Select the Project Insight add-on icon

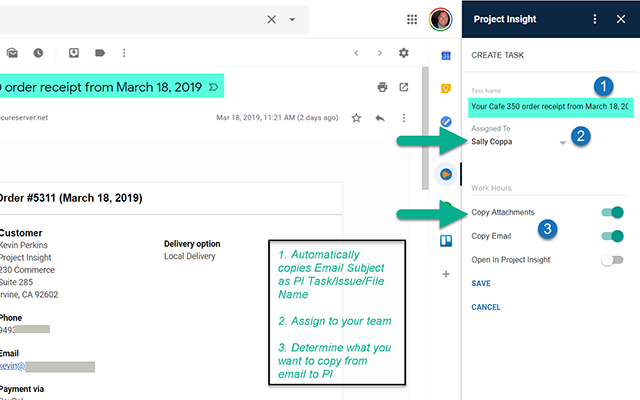tap(446, 174)
